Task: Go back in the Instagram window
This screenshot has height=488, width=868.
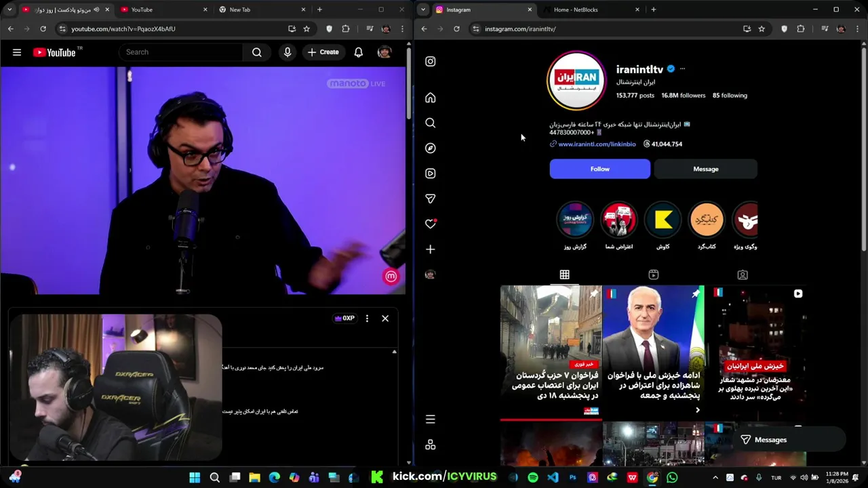Action: [424, 28]
